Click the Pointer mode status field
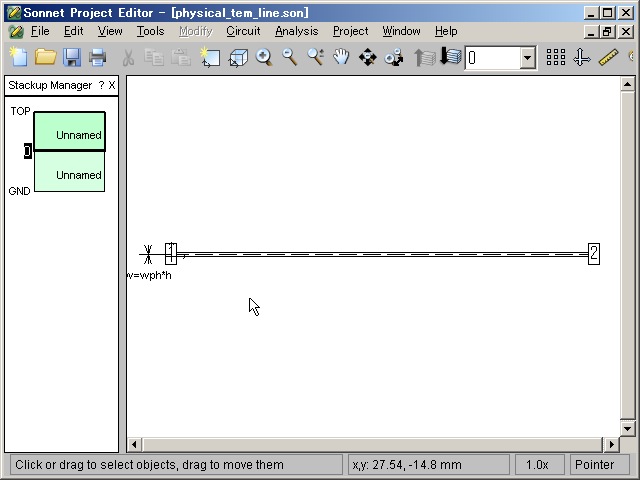Viewport: 640px width, 480px height. (x=599, y=464)
